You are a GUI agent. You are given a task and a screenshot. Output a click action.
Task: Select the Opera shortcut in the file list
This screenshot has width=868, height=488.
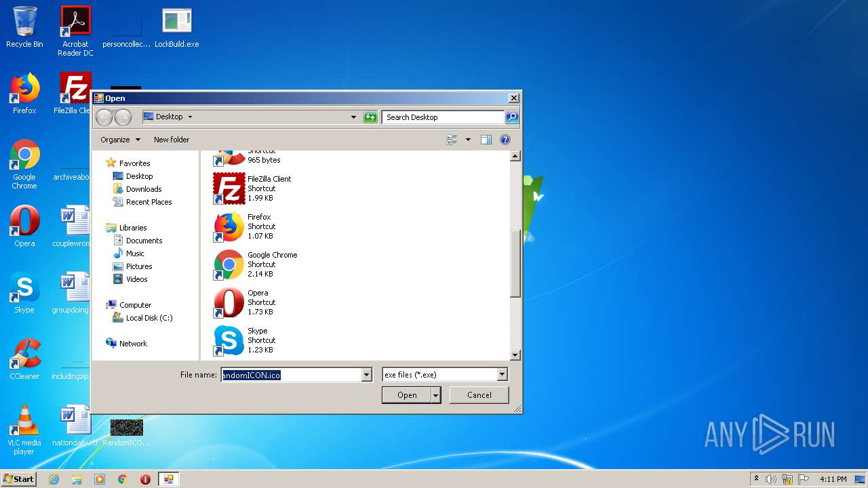pyautogui.click(x=244, y=302)
